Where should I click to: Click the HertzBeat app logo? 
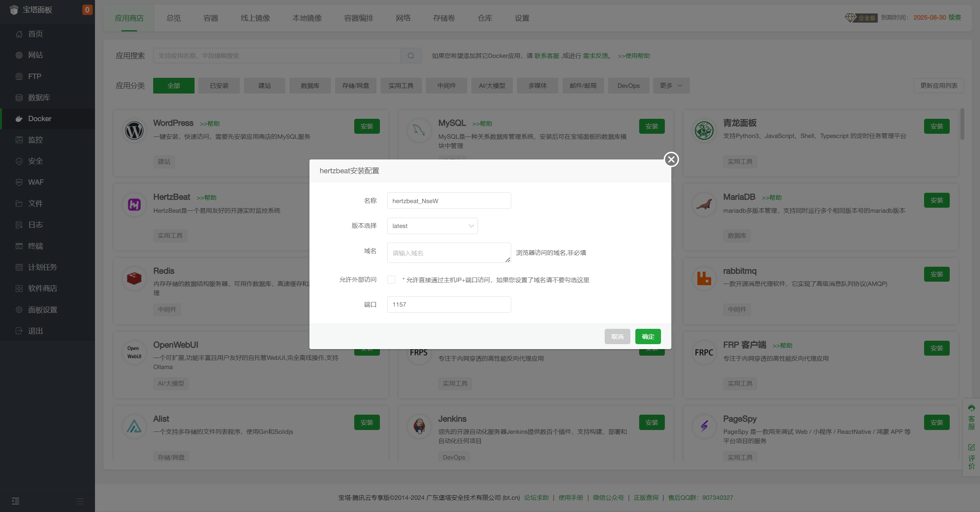point(134,205)
